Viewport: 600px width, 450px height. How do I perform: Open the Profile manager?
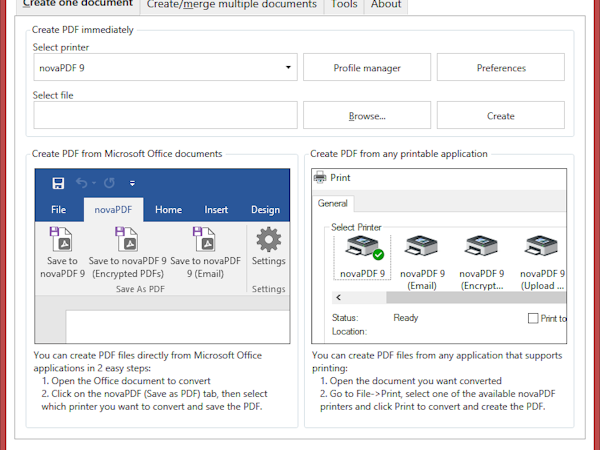pos(367,67)
